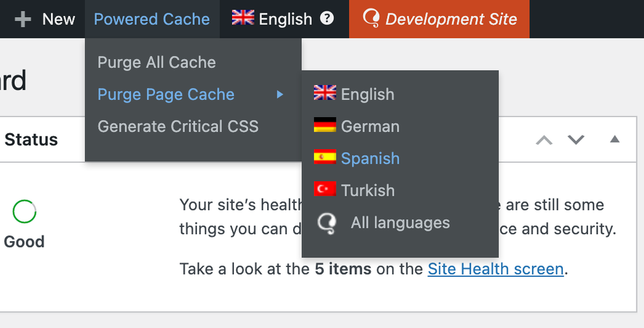Click the plus icon next to New
Screen dimensions: 644x328
click(23, 20)
